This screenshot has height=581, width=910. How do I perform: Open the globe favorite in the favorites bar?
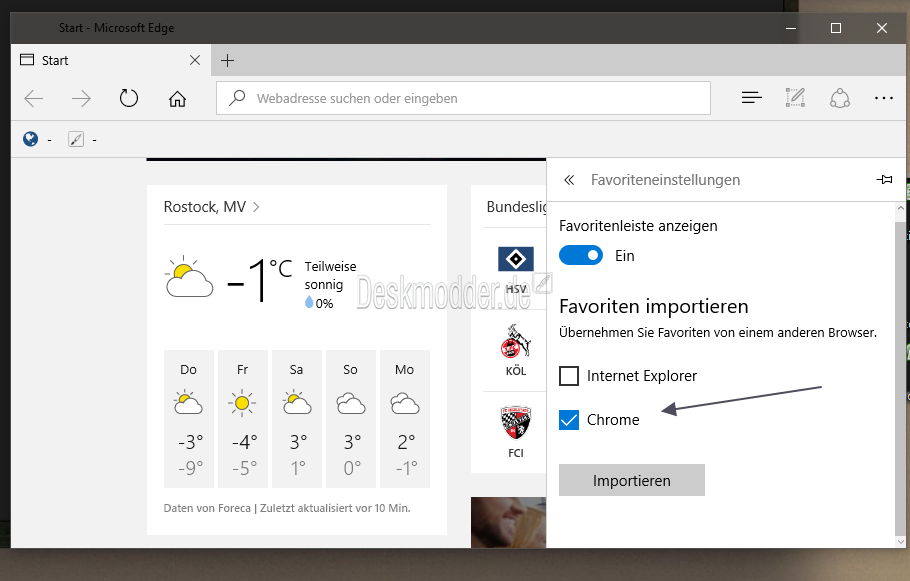point(30,139)
